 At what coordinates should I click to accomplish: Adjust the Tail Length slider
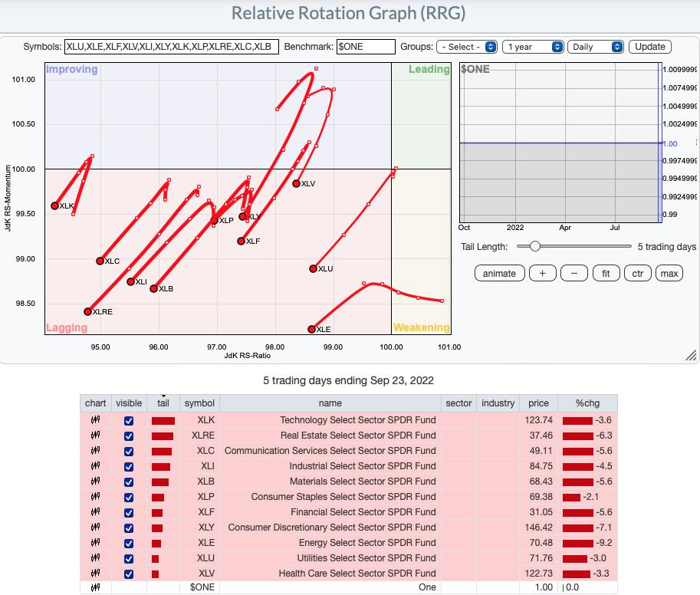[535, 246]
